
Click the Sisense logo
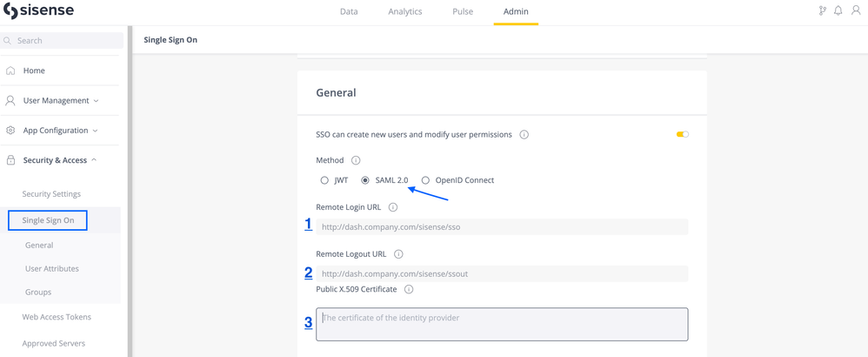(x=39, y=11)
